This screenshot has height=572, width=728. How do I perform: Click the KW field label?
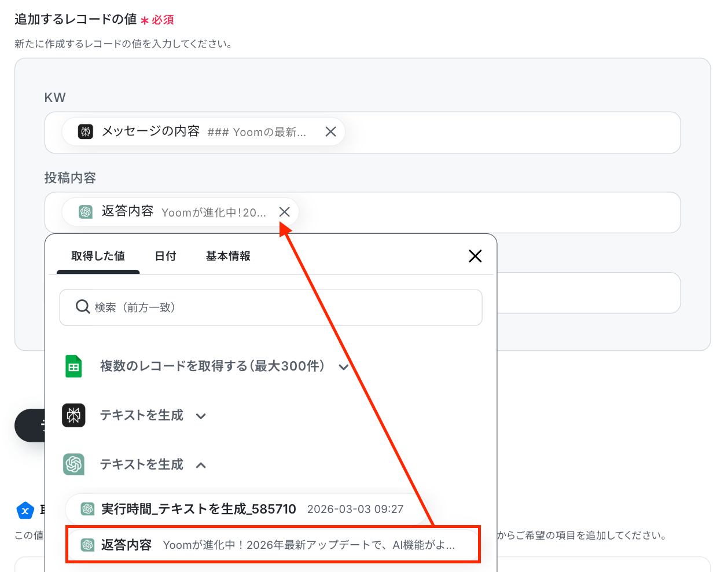(55, 97)
